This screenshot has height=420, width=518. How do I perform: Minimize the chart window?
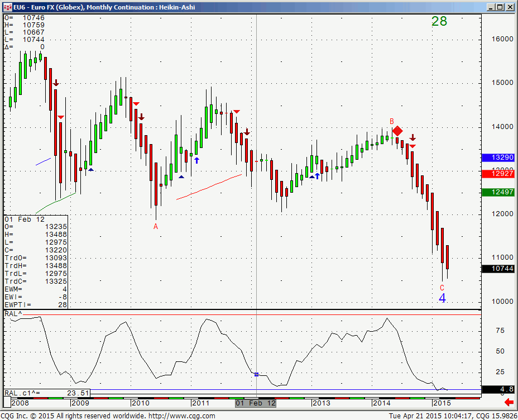pyautogui.click(x=491, y=7)
